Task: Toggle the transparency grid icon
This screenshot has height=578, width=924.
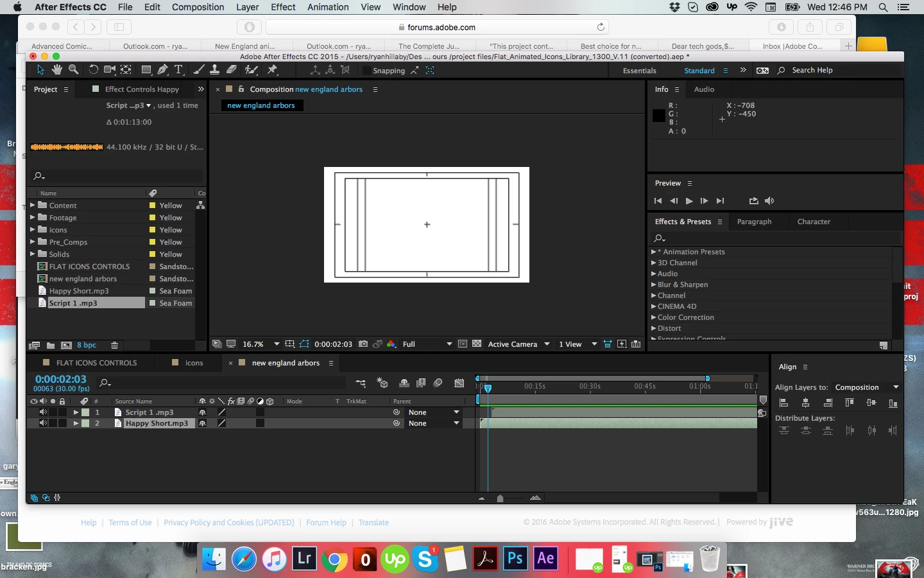Action: tap(477, 344)
